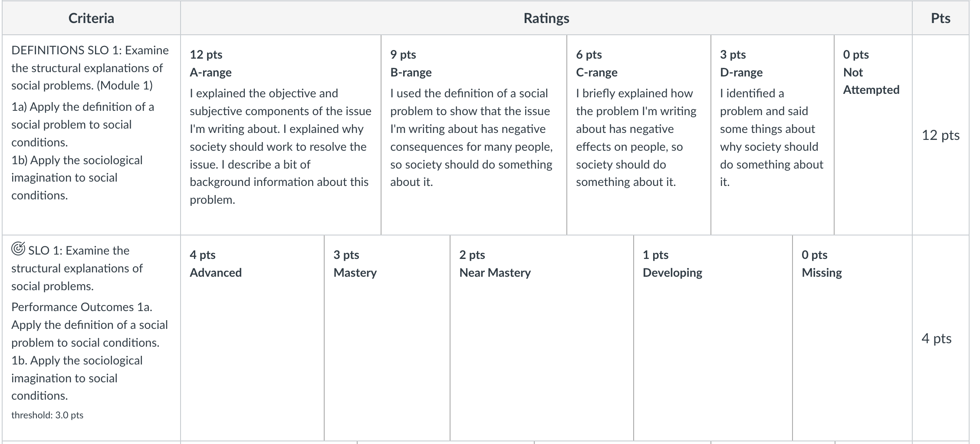Select the 3 pts D-range rating
The width and height of the screenshot is (980, 444).
pyautogui.click(x=773, y=135)
